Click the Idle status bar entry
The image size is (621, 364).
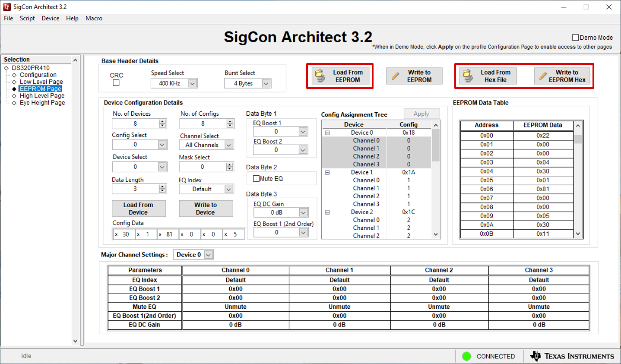pyautogui.click(x=26, y=356)
